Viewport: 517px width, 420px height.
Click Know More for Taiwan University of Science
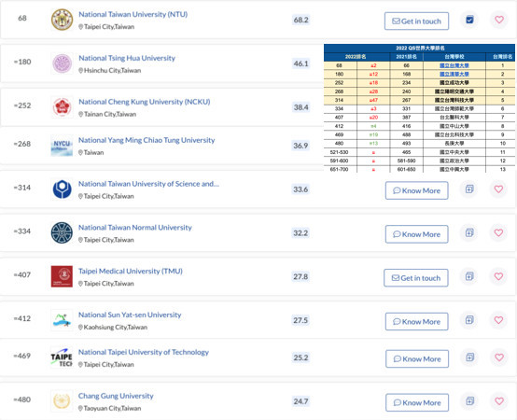417,190
